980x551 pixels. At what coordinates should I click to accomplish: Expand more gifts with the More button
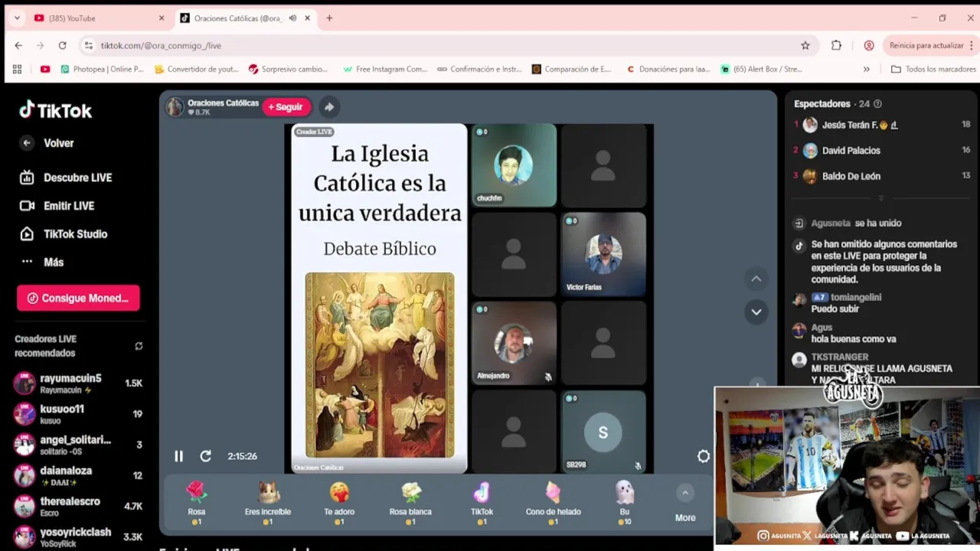(685, 505)
